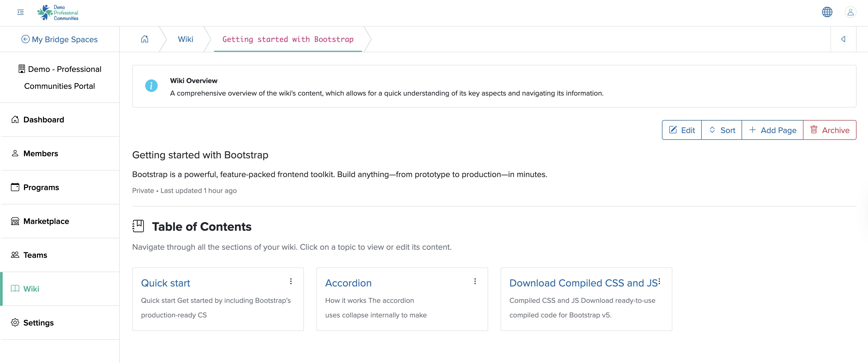This screenshot has height=363, width=868.
Task: Open kebab menu on Download Compiled CSS card
Action: point(659,281)
